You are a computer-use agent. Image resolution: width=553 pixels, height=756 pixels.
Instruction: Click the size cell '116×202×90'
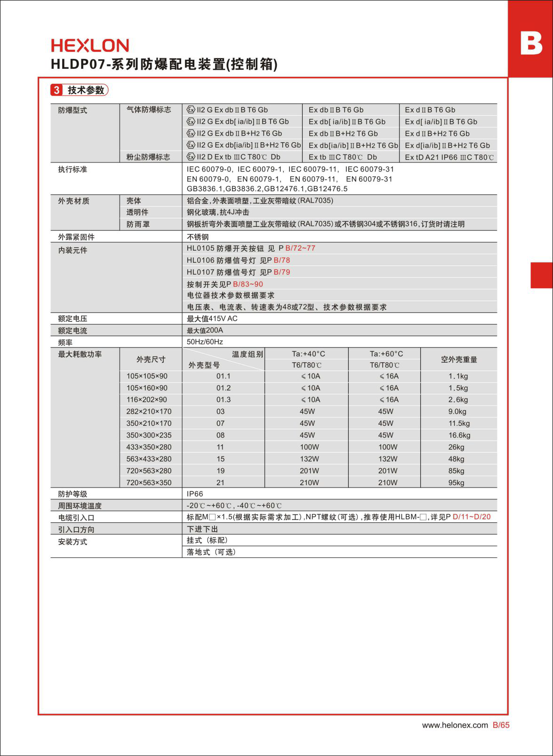[x=147, y=400]
